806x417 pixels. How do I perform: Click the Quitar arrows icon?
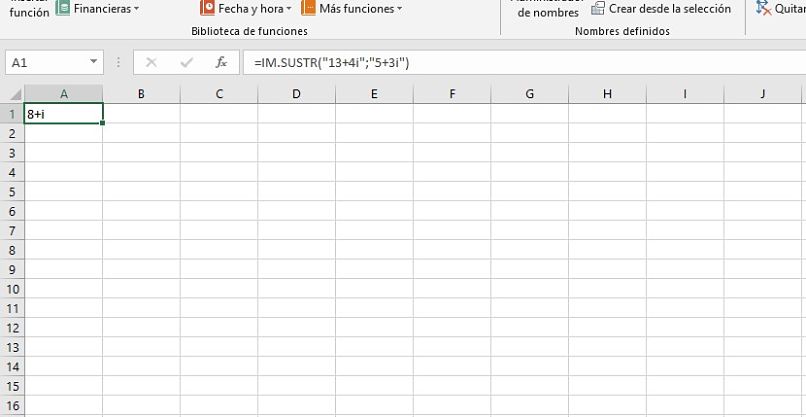(764, 9)
